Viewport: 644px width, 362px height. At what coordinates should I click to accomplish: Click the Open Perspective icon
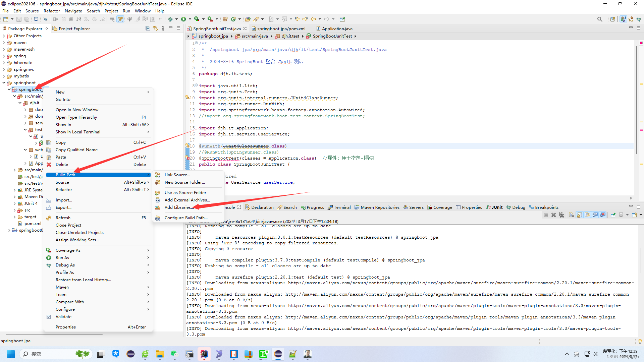pyautogui.click(x=613, y=19)
